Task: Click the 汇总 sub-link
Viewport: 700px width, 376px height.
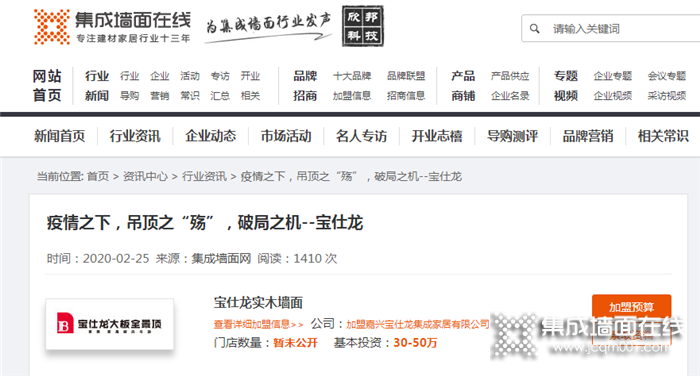Action: [220, 96]
